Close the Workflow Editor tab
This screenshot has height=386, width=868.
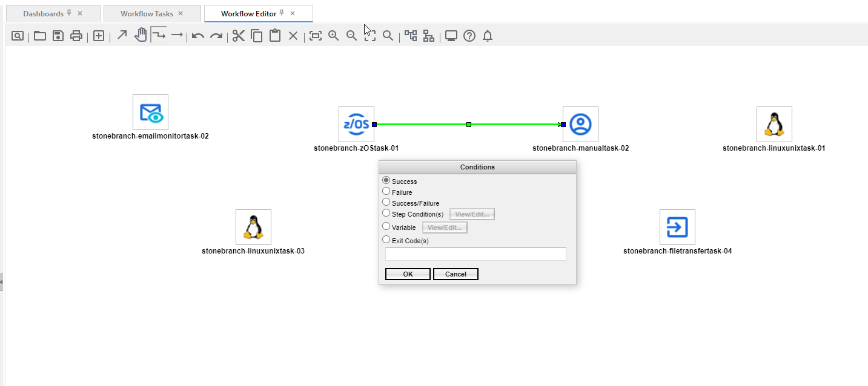tap(293, 13)
